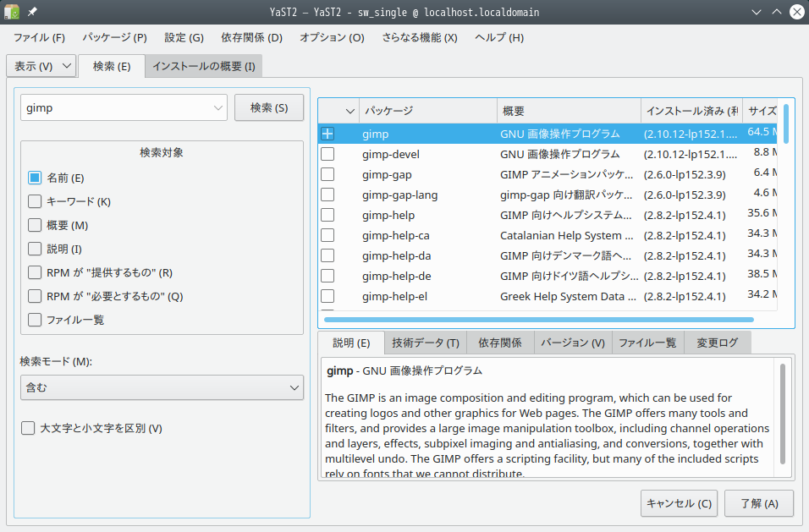Select the 変更ログ tab
Viewport: 809px width, 532px height.
pos(717,343)
